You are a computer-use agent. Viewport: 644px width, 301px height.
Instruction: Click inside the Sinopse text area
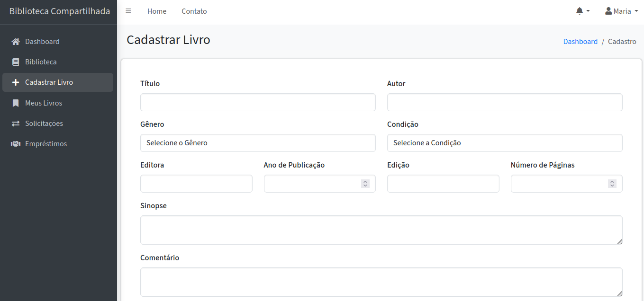[381, 229]
